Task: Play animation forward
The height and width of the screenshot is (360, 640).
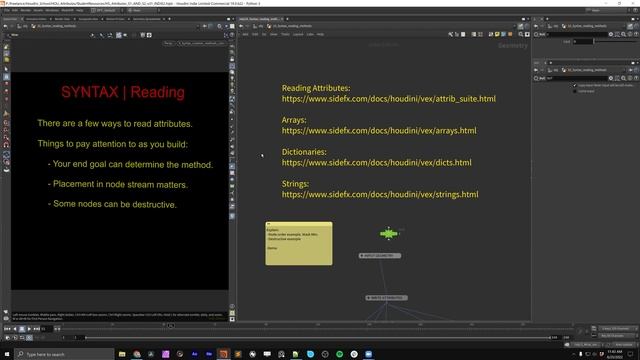Action: pyautogui.click(x=29, y=329)
